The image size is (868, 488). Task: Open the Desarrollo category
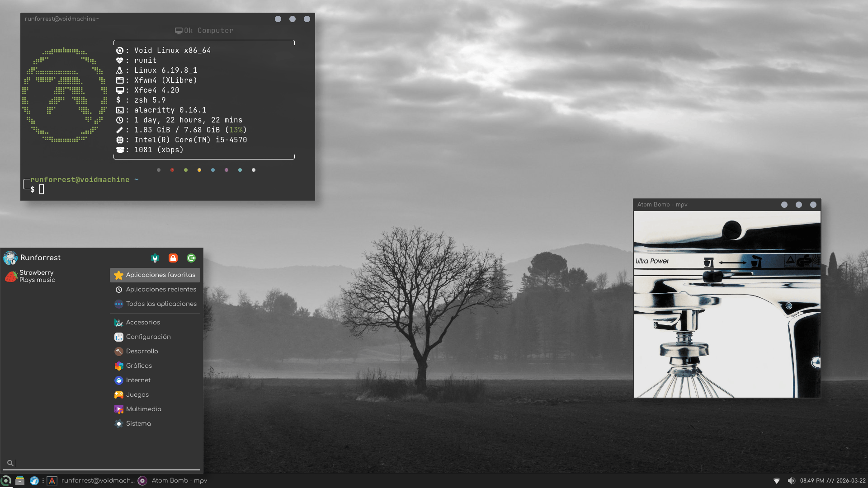tap(142, 352)
